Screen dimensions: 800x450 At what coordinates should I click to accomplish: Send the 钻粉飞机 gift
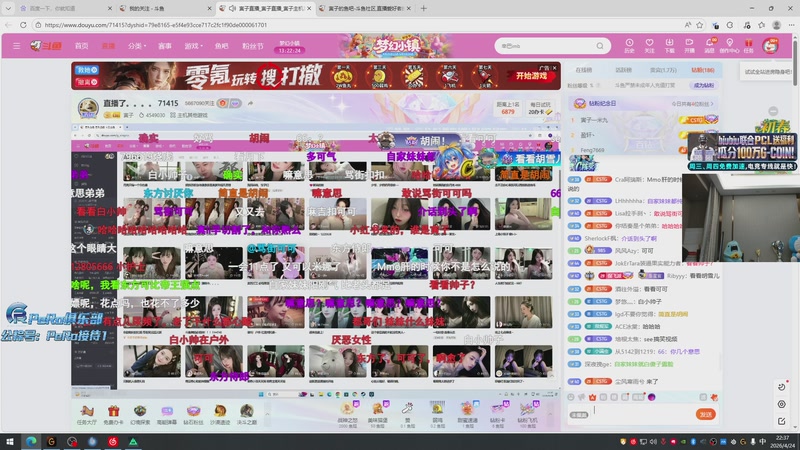coord(527,414)
